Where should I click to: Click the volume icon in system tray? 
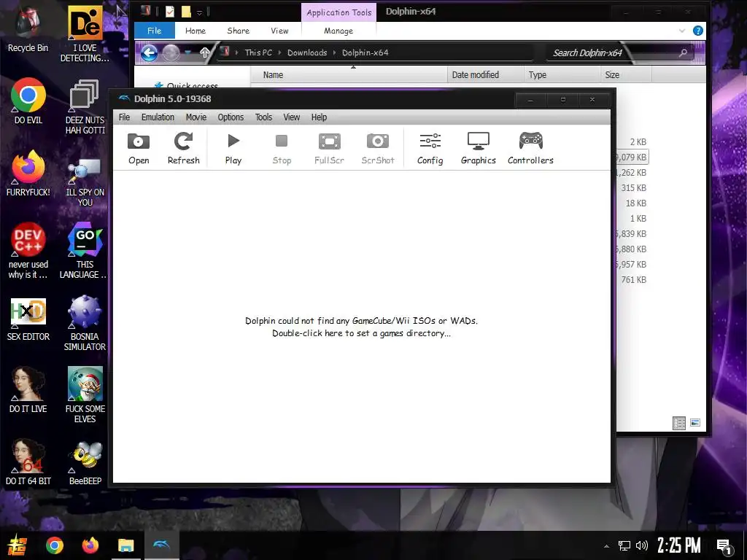click(642, 545)
